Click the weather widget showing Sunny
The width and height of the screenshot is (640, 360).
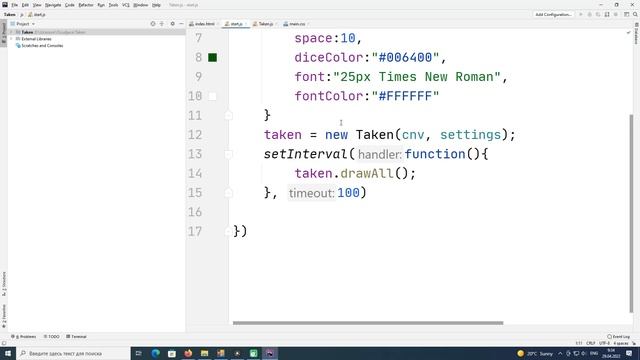pos(535,353)
